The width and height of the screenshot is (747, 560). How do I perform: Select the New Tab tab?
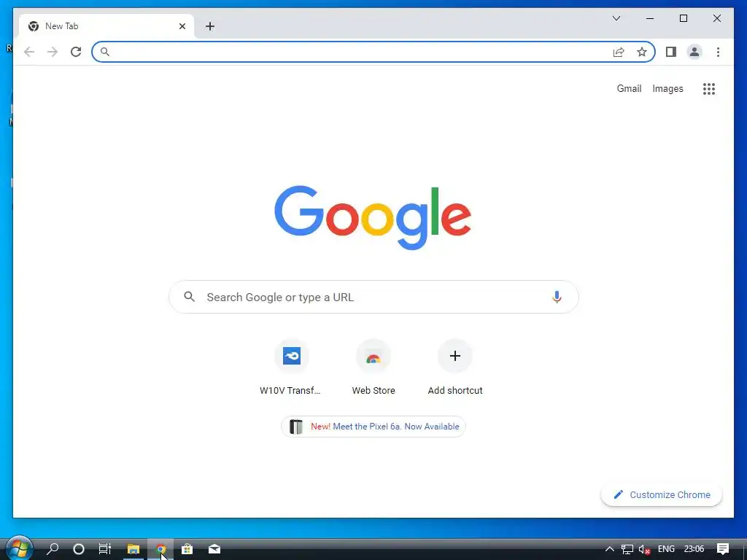click(106, 26)
